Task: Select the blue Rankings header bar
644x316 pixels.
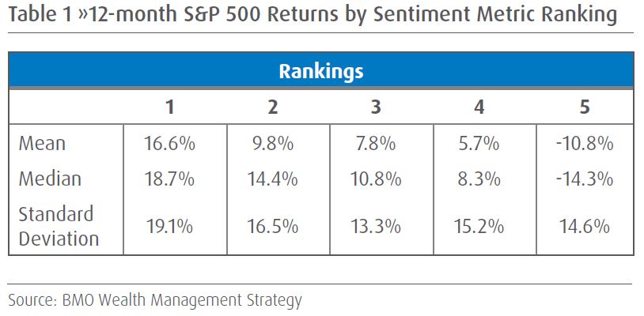Action: (x=320, y=72)
